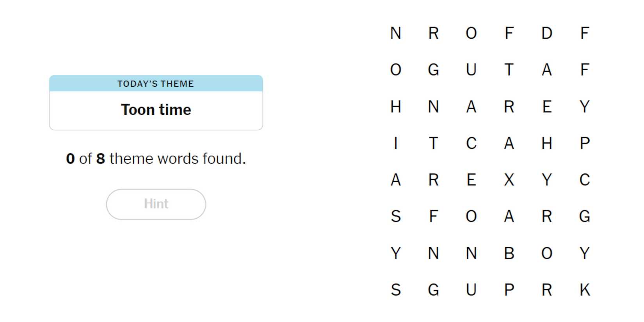This screenshot has height=322, width=644.
Task: Select the only X in the grid
Action: point(509,180)
